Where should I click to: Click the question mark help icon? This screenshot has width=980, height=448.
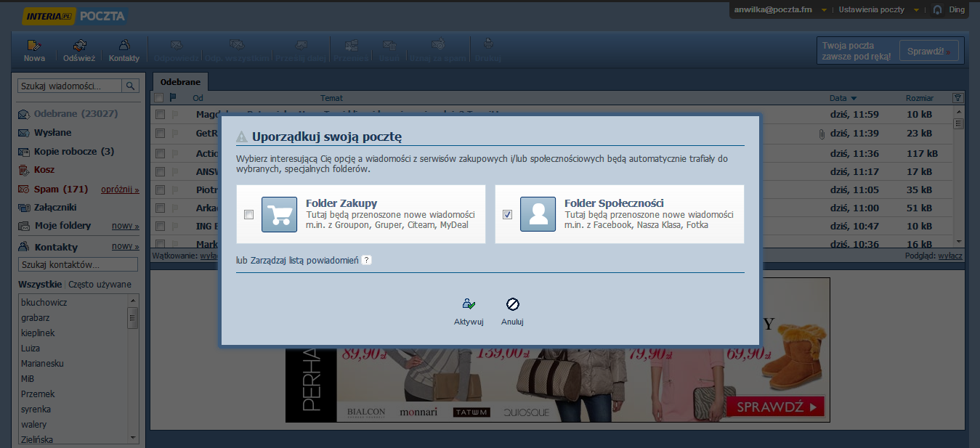click(x=367, y=261)
